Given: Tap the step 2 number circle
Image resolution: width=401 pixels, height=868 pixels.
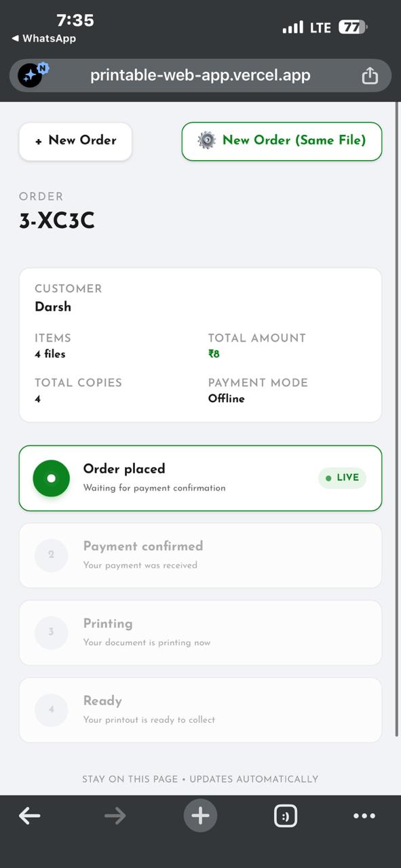Looking at the screenshot, I should click(51, 555).
